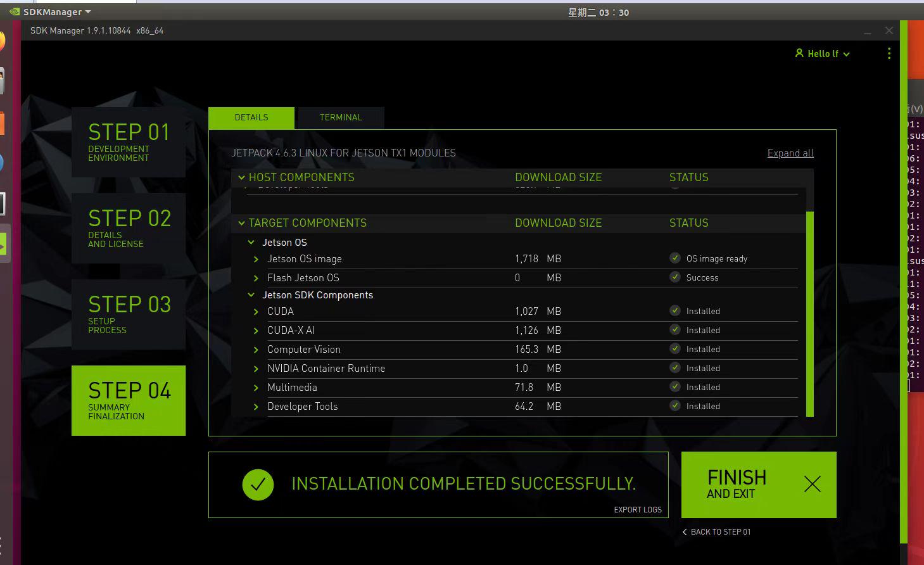Collapse the Jetson SDK Components group
The image size is (924, 565).
[251, 295]
